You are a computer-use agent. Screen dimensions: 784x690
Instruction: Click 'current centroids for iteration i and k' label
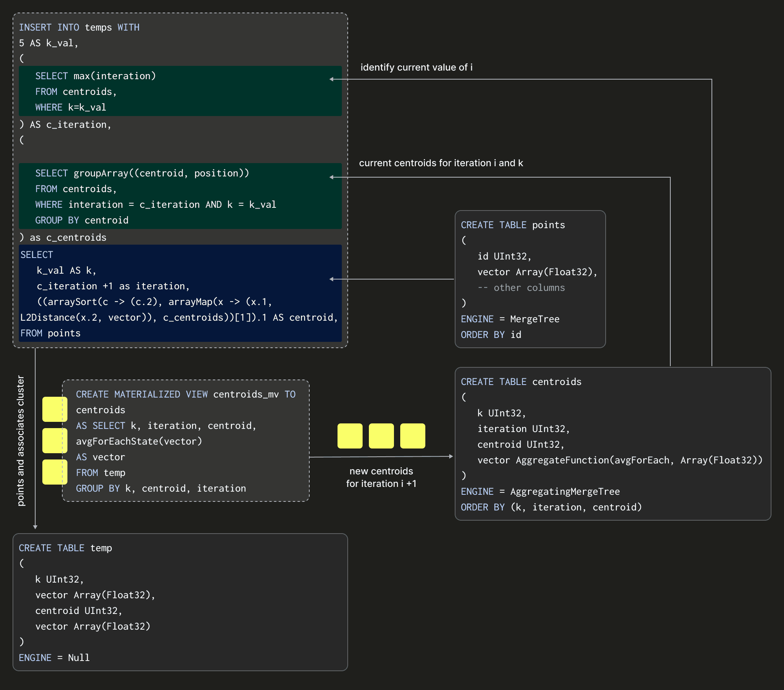[441, 163]
